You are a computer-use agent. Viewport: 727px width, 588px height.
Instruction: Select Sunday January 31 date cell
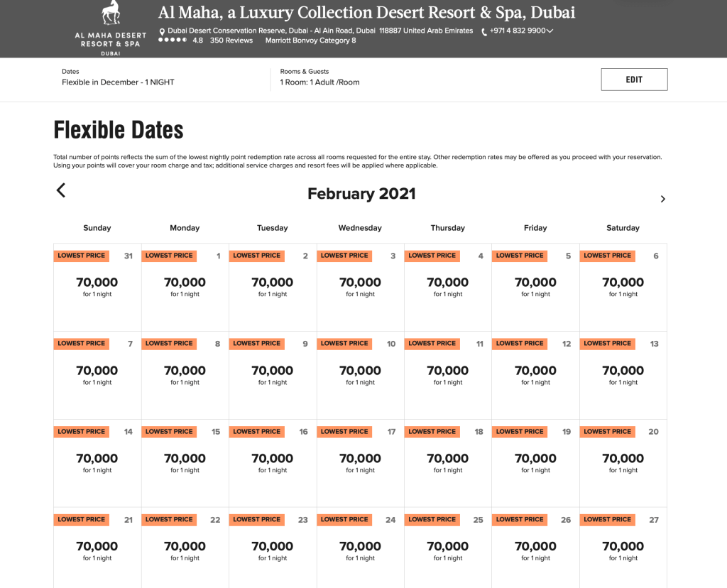click(97, 287)
